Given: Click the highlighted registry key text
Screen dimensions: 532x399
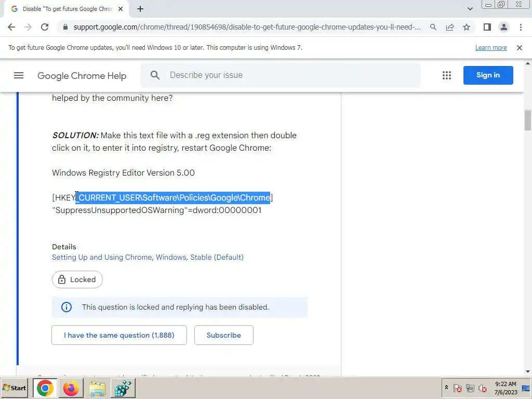Looking at the screenshot, I should [x=172, y=198].
